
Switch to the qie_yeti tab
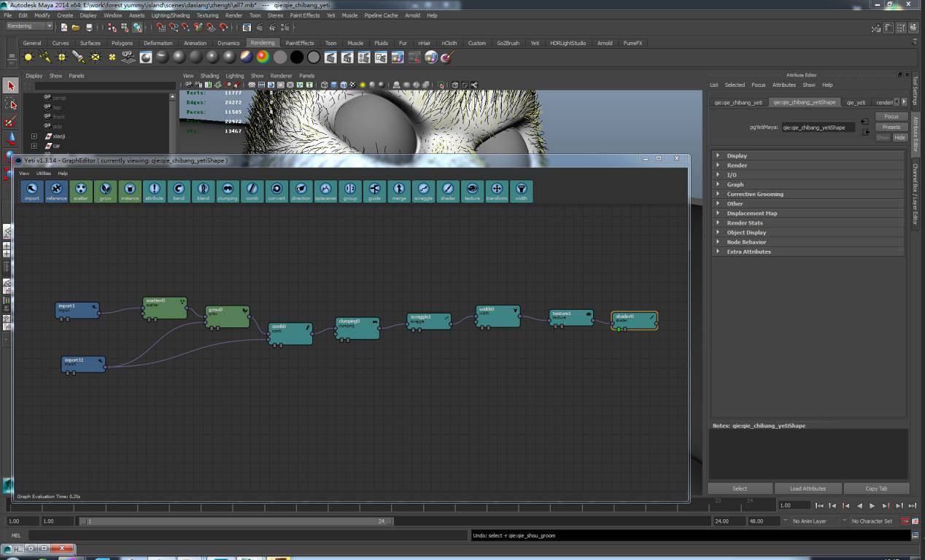pos(856,102)
